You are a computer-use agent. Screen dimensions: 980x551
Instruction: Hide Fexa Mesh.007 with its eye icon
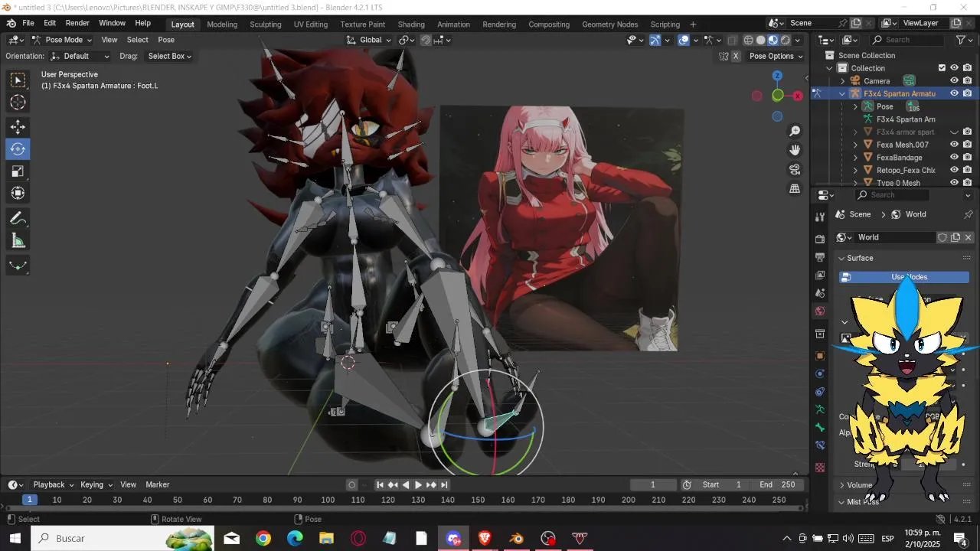tap(954, 145)
